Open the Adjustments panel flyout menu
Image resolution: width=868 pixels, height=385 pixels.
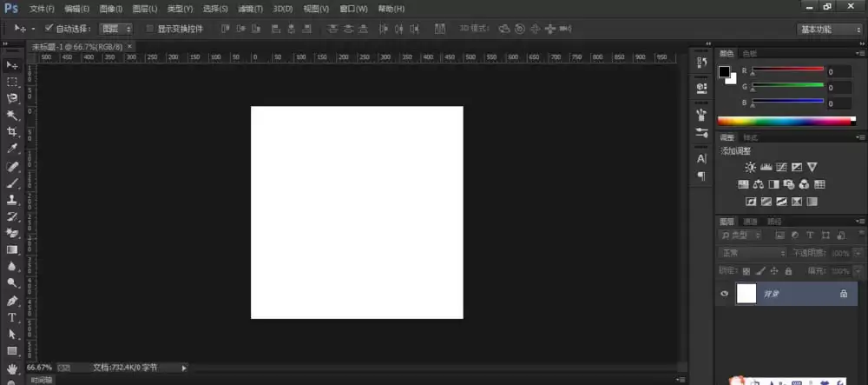[859, 137]
